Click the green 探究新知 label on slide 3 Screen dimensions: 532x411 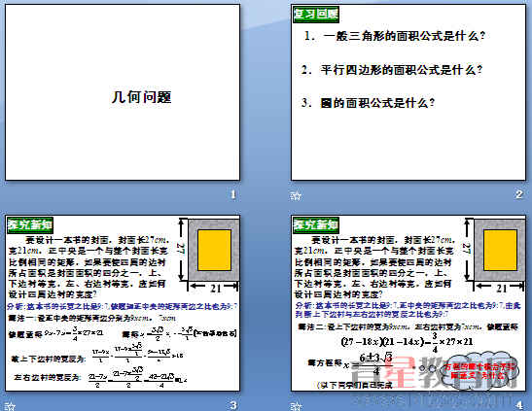tap(30, 224)
